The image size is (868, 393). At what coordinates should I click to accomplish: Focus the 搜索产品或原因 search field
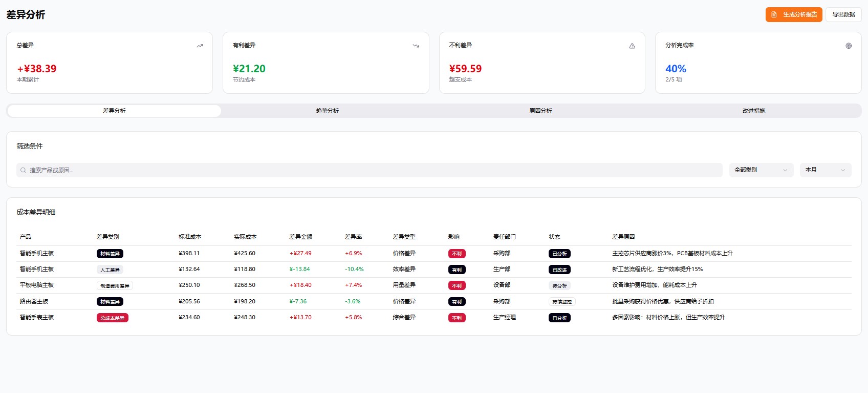point(368,170)
